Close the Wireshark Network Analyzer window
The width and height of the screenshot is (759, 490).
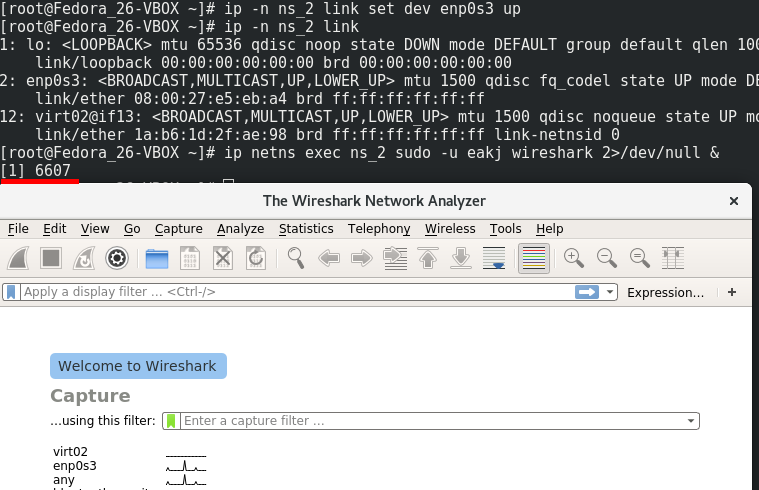[x=734, y=201]
